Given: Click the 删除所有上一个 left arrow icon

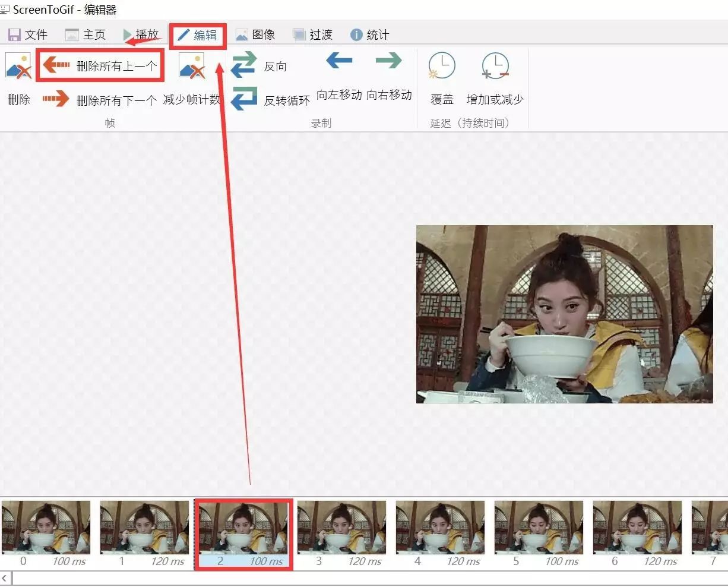Looking at the screenshot, I should [56, 65].
